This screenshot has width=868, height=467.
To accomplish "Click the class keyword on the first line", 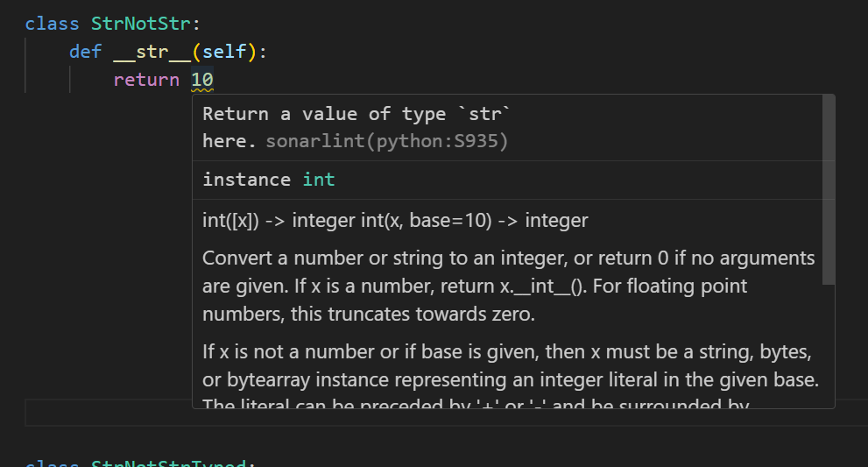I will pos(53,24).
